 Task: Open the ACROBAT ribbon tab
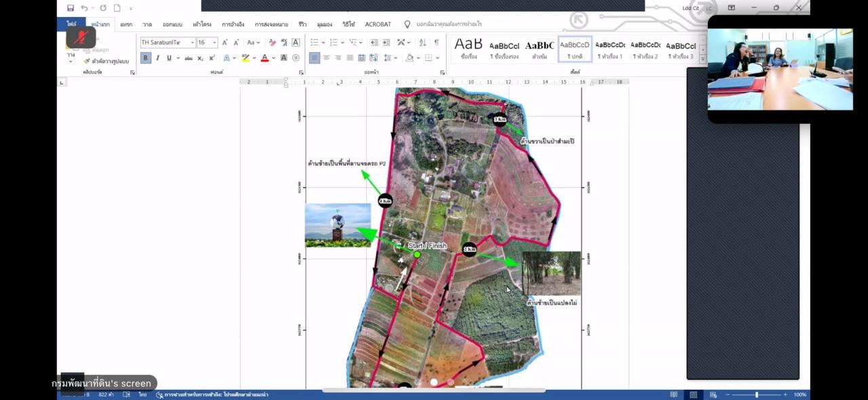[378, 24]
